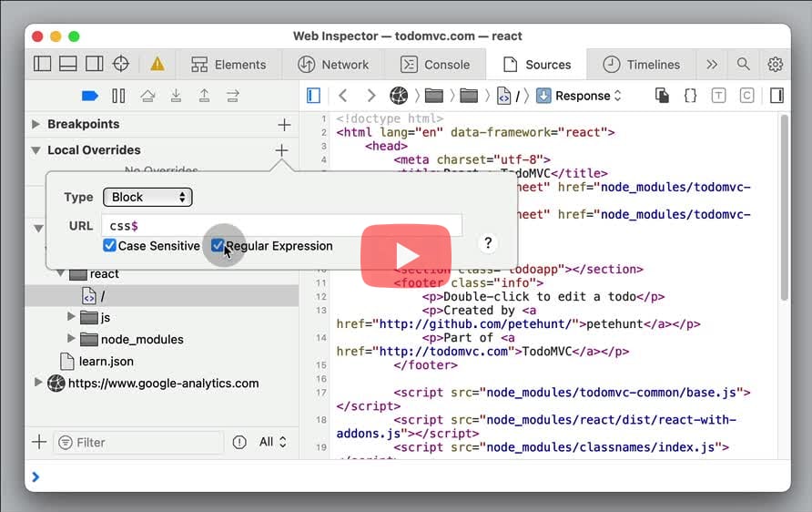
Task: Collapse the Local Overrides section
Action: click(x=36, y=150)
